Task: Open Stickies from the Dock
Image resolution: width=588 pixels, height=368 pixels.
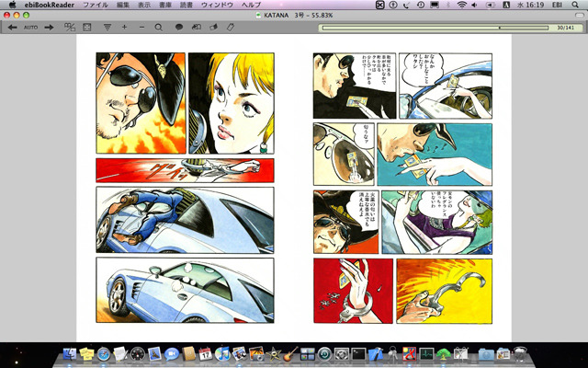Action: tap(86, 353)
